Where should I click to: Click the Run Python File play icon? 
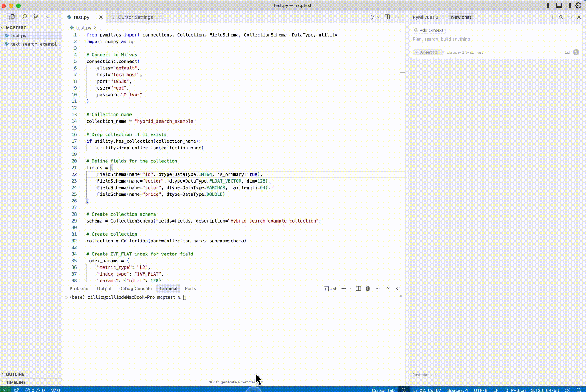pos(372,17)
